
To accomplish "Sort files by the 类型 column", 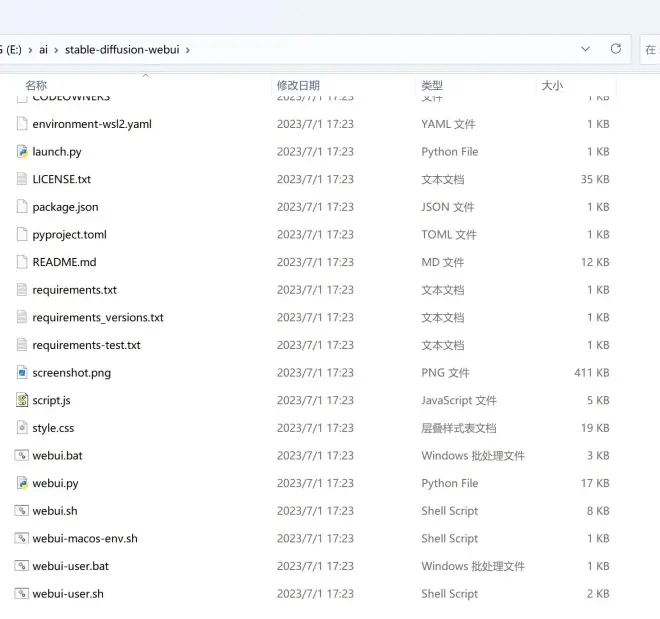I will coord(432,85).
